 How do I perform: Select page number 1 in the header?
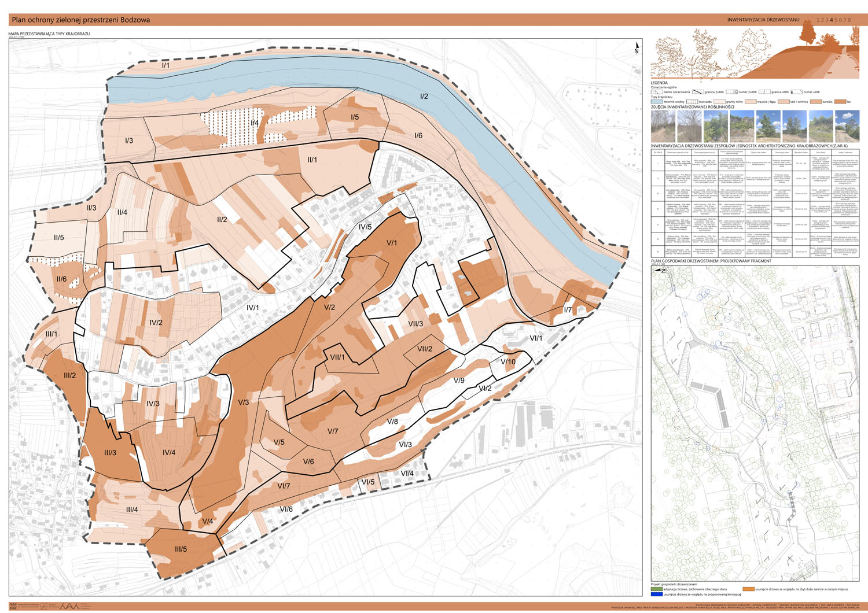pos(818,20)
